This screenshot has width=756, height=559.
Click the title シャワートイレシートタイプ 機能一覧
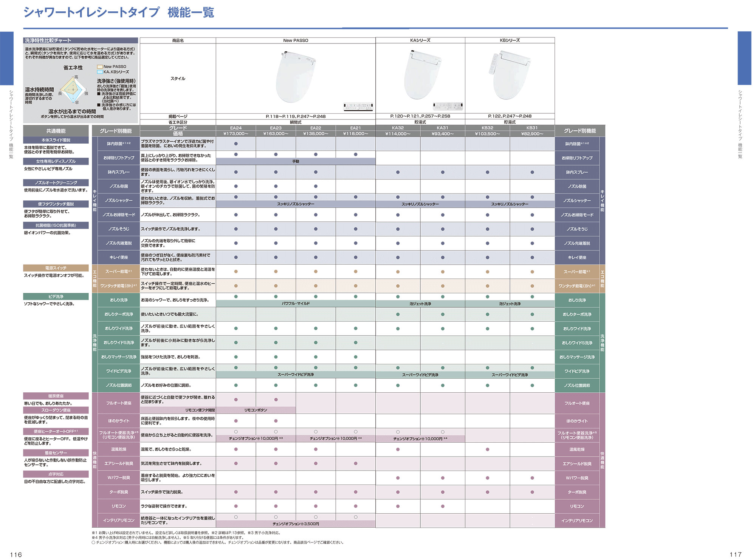pyautogui.click(x=119, y=12)
